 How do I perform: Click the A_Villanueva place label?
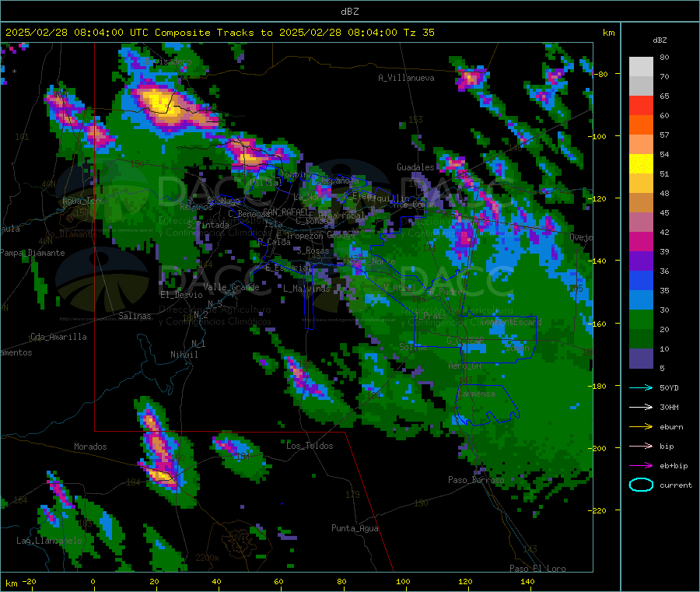click(406, 78)
